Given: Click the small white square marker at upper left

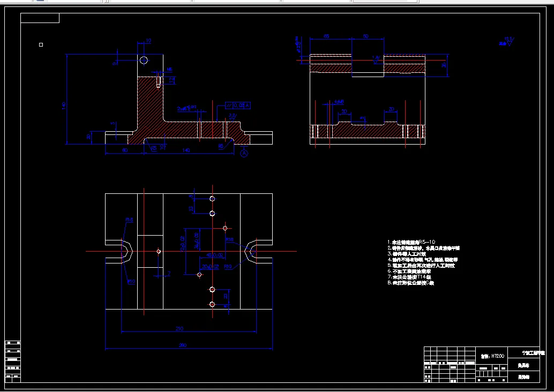Looking at the screenshot, I should tap(41, 44).
